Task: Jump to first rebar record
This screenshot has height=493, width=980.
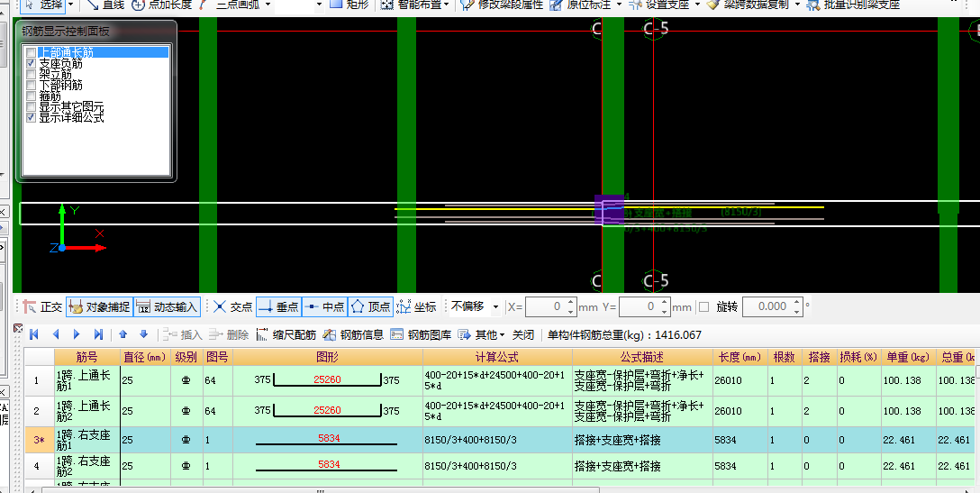Action: [x=34, y=334]
